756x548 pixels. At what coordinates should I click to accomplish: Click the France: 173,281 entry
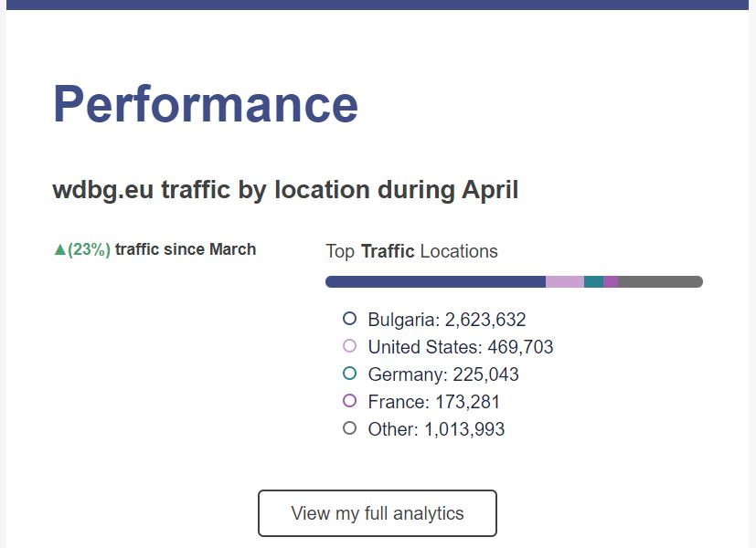tap(433, 402)
